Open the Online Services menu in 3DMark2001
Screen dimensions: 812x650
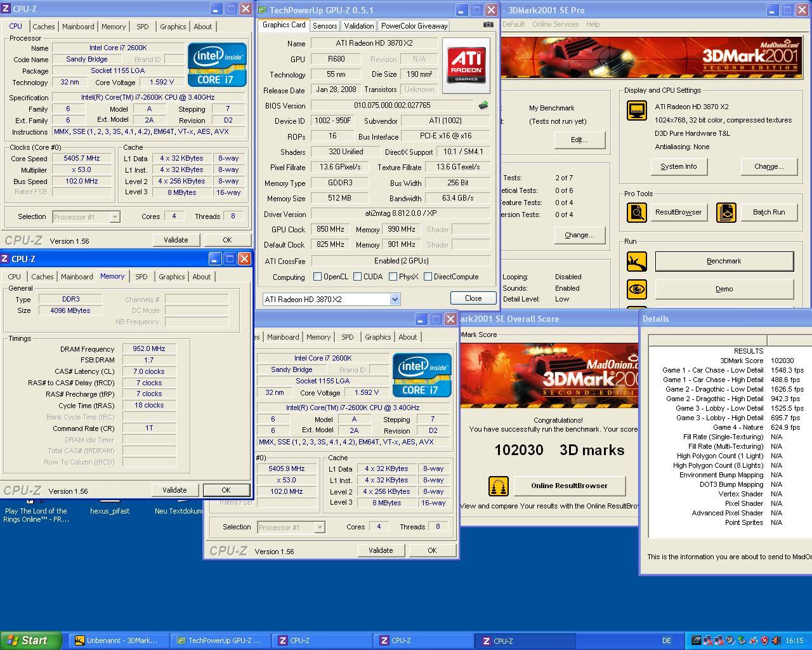(555, 24)
